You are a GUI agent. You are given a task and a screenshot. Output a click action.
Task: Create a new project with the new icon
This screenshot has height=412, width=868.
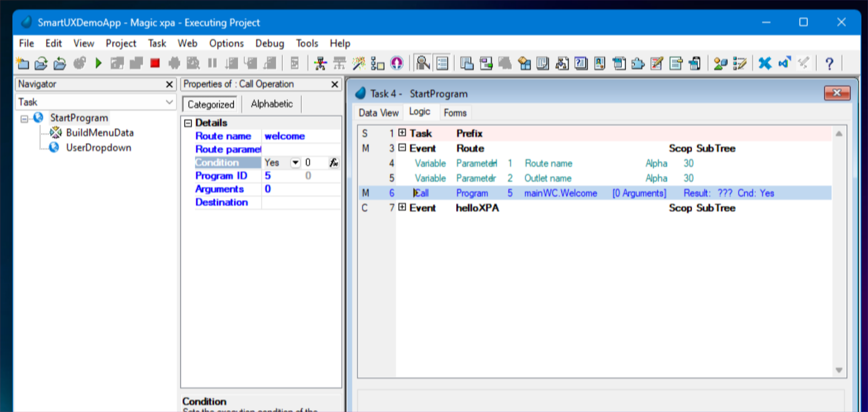[x=23, y=63]
